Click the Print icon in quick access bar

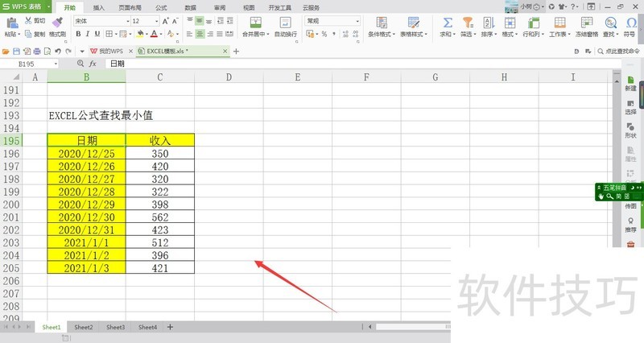[x=37, y=52]
